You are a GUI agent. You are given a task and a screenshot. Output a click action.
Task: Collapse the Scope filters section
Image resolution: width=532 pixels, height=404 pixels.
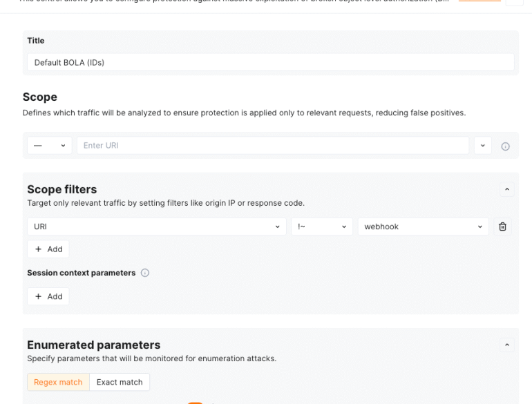[x=506, y=189]
